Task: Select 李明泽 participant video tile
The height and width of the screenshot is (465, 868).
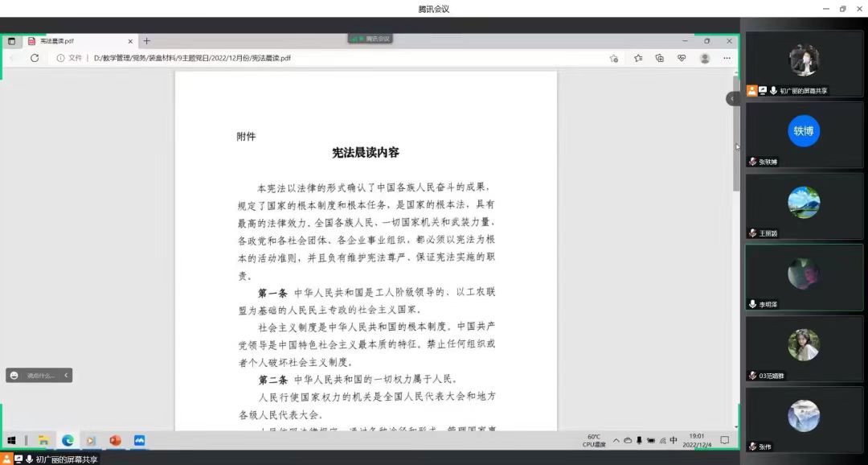Action: 804,277
